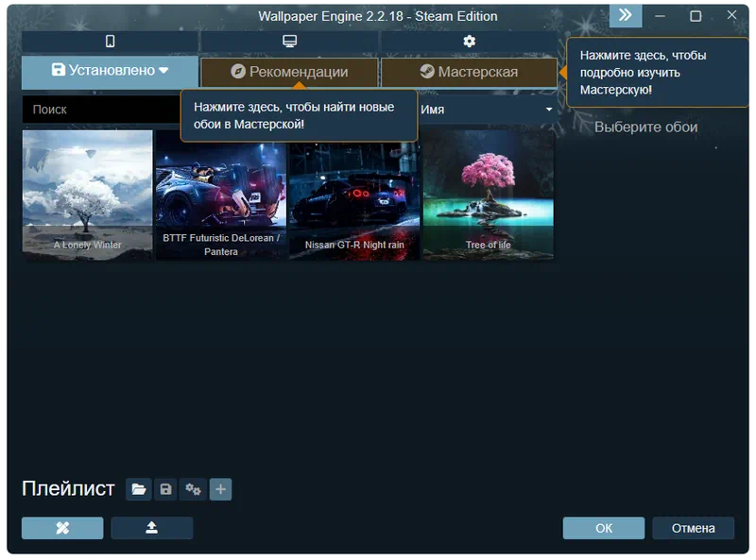Maximize the Wallpaper Engine window
The height and width of the screenshot is (560, 756).
[x=696, y=16]
